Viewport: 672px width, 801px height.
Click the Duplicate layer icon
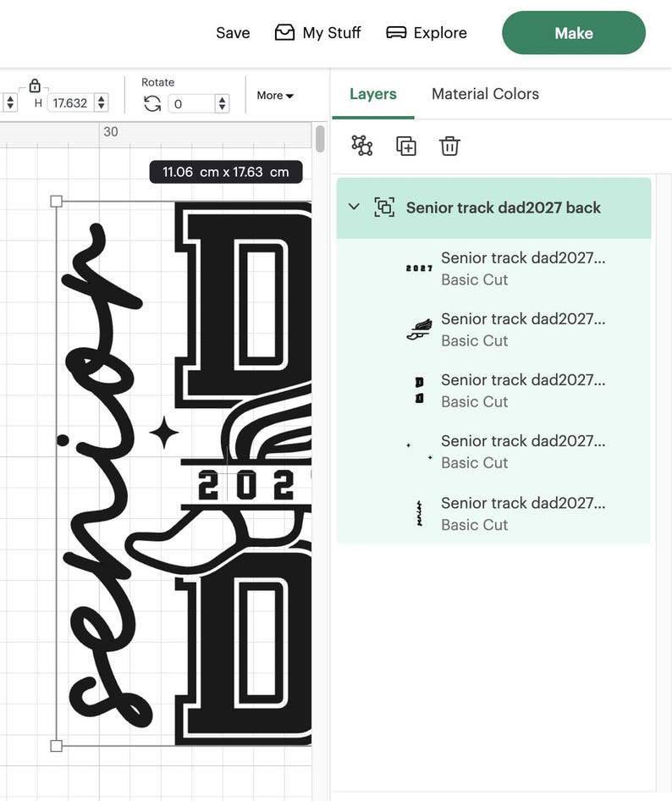coord(406,146)
